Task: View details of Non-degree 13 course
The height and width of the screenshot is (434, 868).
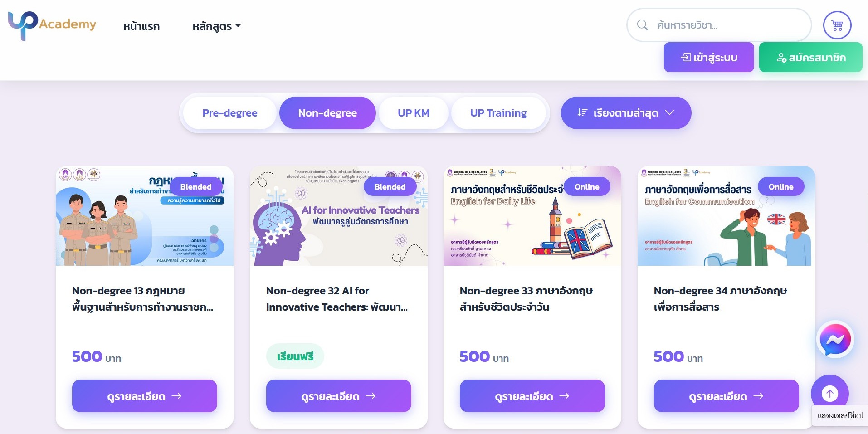Action: (145, 396)
